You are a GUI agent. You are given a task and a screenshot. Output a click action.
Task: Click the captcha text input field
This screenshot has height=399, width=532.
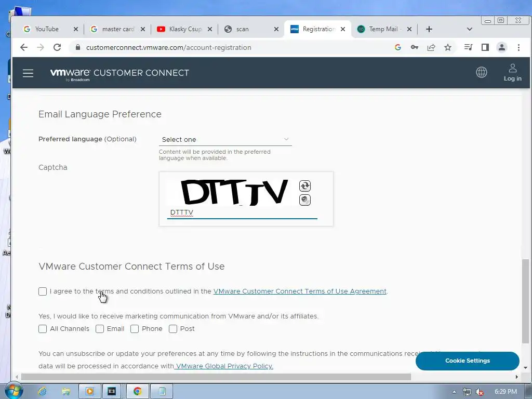[242, 212]
